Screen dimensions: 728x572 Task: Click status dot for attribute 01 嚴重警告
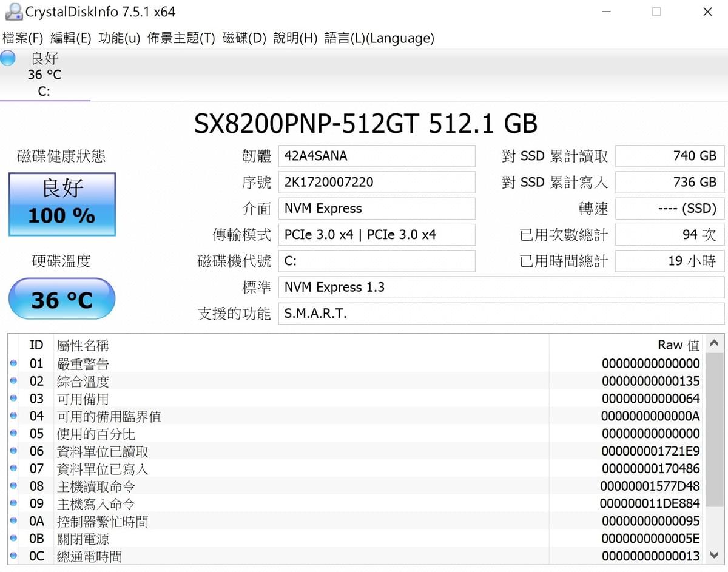point(13,364)
